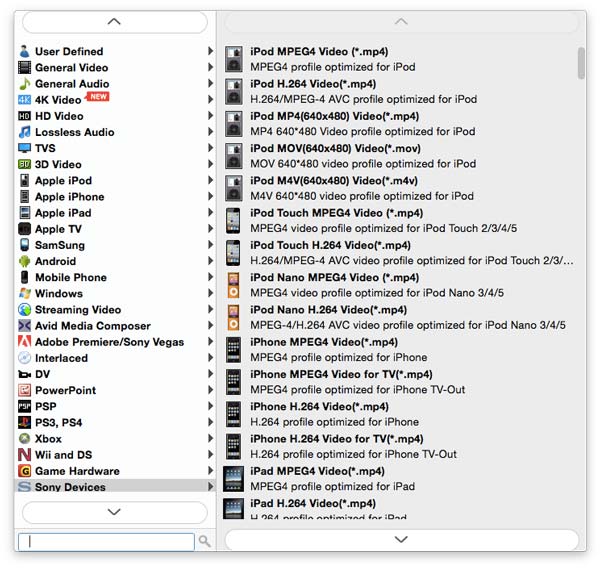Click the search magnifier icon
Viewport: 600px width, 568px height.
pyautogui.click(x=205, y=541)
